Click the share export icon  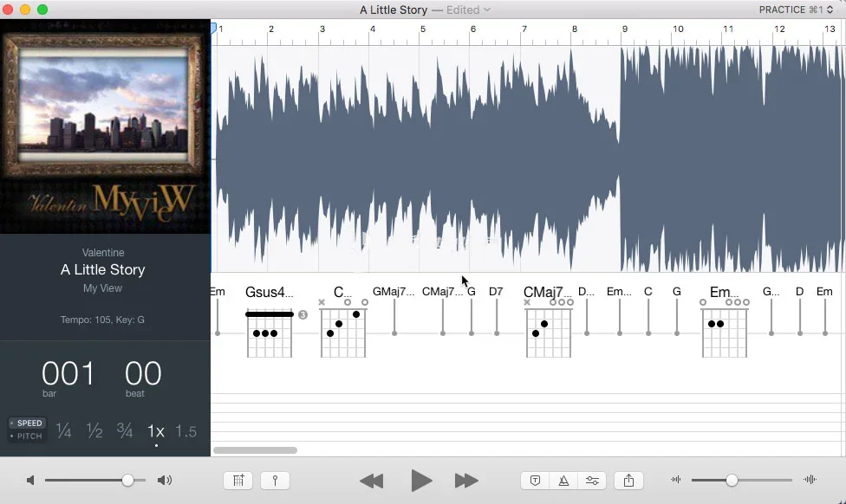click(628, 481)
